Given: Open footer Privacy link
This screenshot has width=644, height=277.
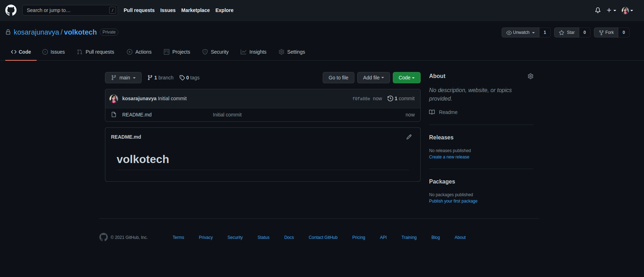Looking at the screenshot, I should (206, 237).
